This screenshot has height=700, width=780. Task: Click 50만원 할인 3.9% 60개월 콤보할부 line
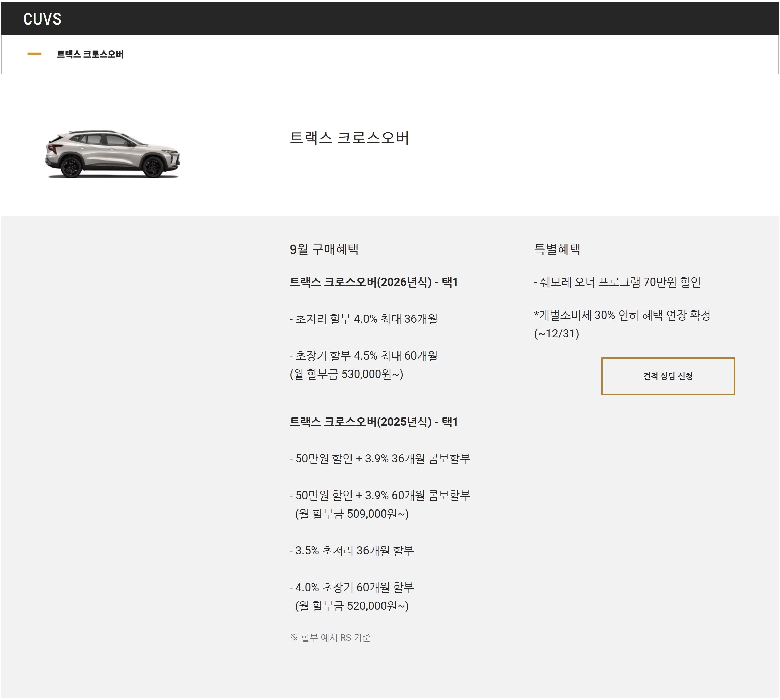[379, 496]
